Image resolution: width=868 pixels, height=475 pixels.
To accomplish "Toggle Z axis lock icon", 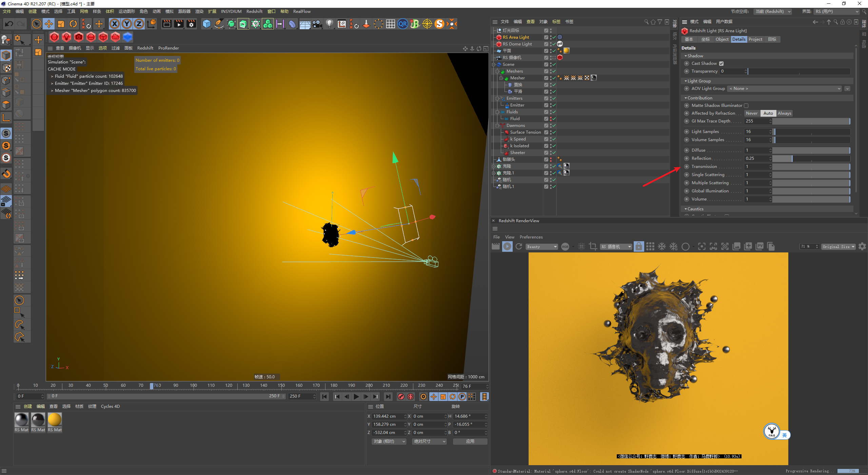I will (139, 24).
